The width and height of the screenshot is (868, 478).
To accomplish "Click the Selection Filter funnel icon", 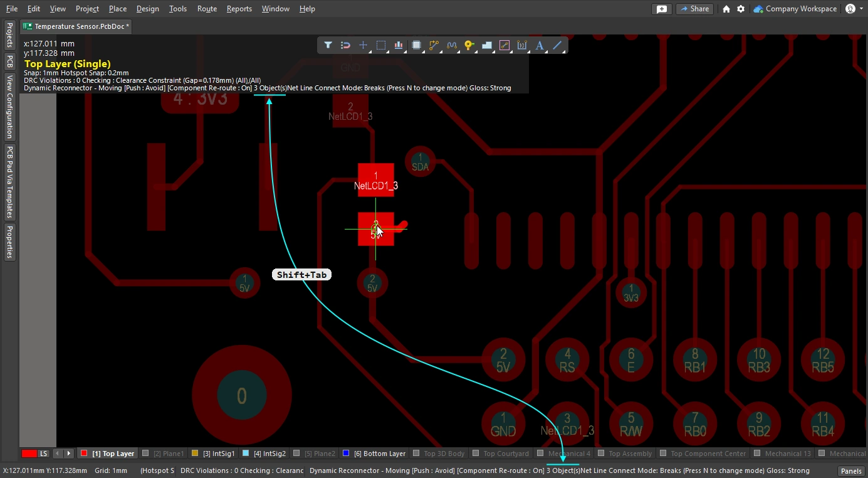I will pyautogui.click(x=328, y=45).
